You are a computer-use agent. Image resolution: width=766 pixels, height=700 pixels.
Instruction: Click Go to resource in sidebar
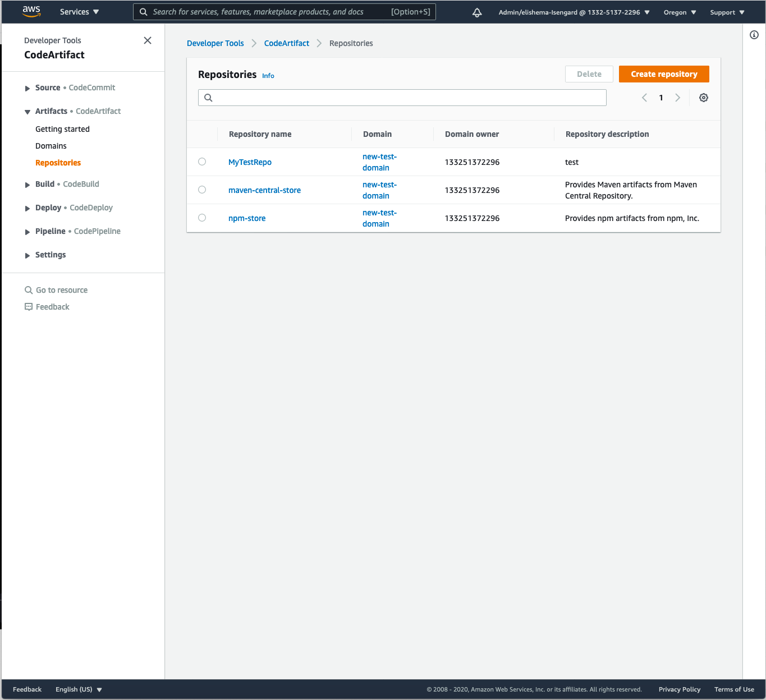pyautogui.click(x=56, y=290)
